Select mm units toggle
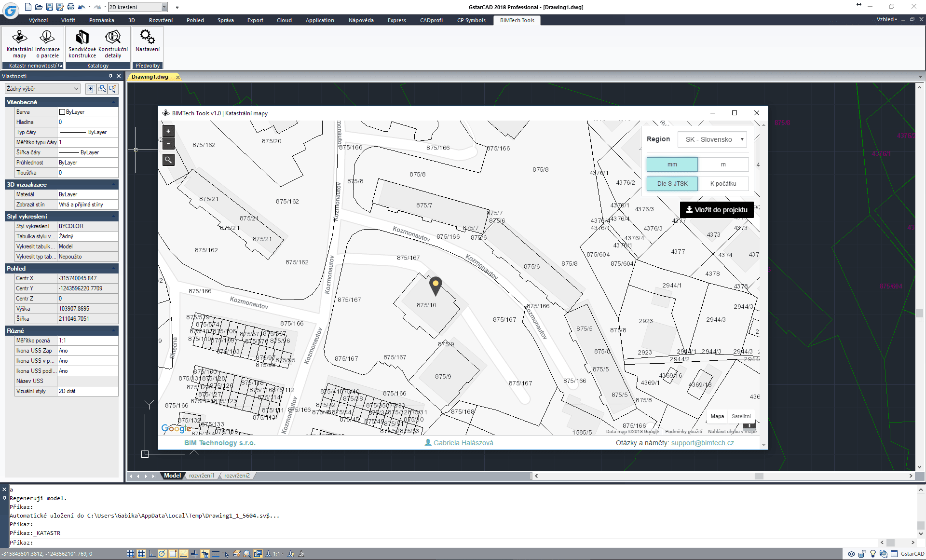The image size is (926, 560). point(672,164)
